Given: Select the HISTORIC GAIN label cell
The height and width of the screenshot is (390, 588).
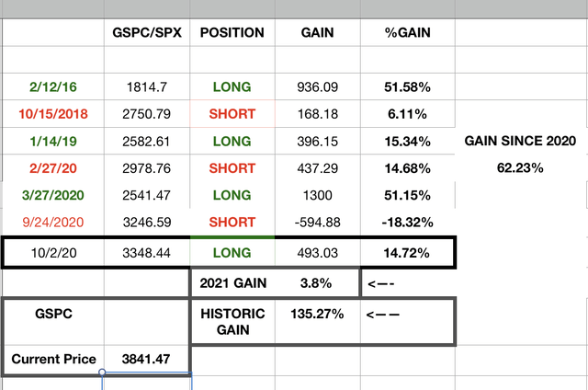Looking at the screenshot, I should (x=232, y=322).
